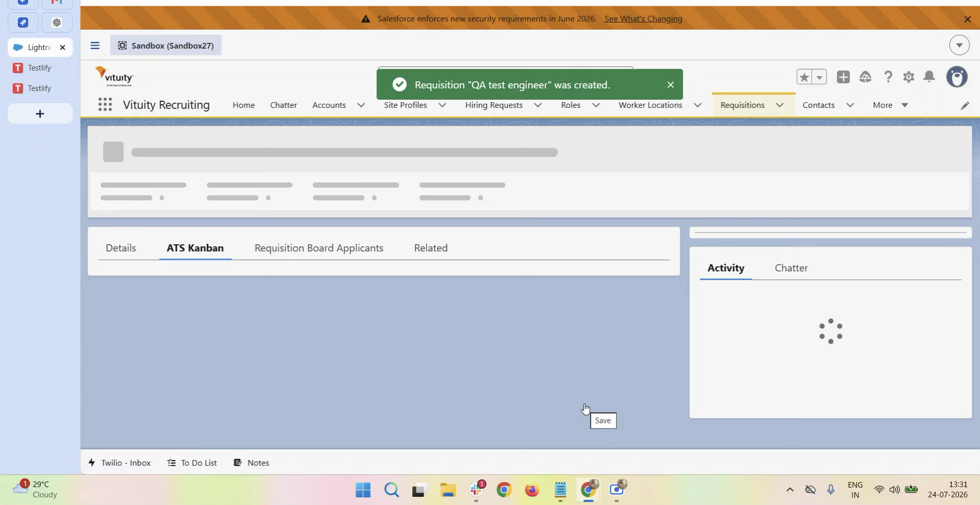Edit navigation items with the pencil icon
Image resolution: width=980 pixels, height=505 pixels.
click(965, 105)
